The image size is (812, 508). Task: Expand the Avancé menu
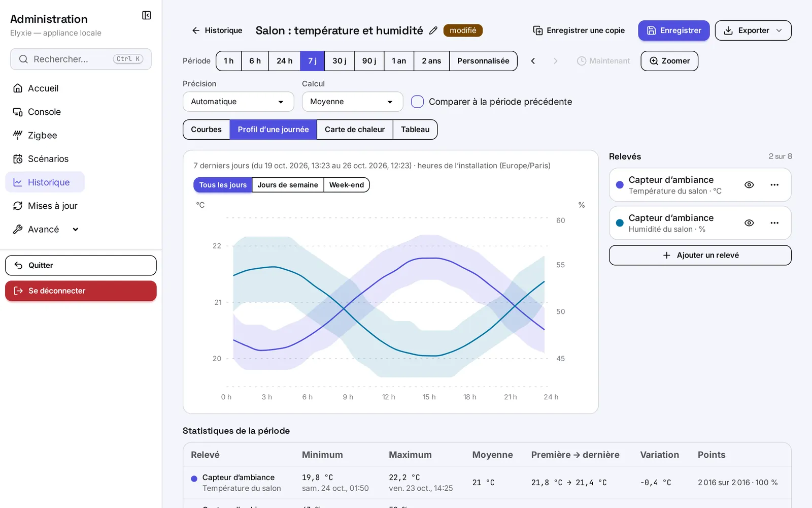tap(45, 229)
